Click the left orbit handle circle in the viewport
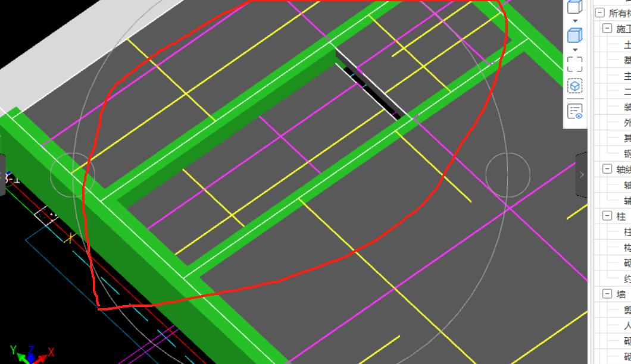Viewport: 631px width, 364px height. pyautogui.click(x=73, y=175)
